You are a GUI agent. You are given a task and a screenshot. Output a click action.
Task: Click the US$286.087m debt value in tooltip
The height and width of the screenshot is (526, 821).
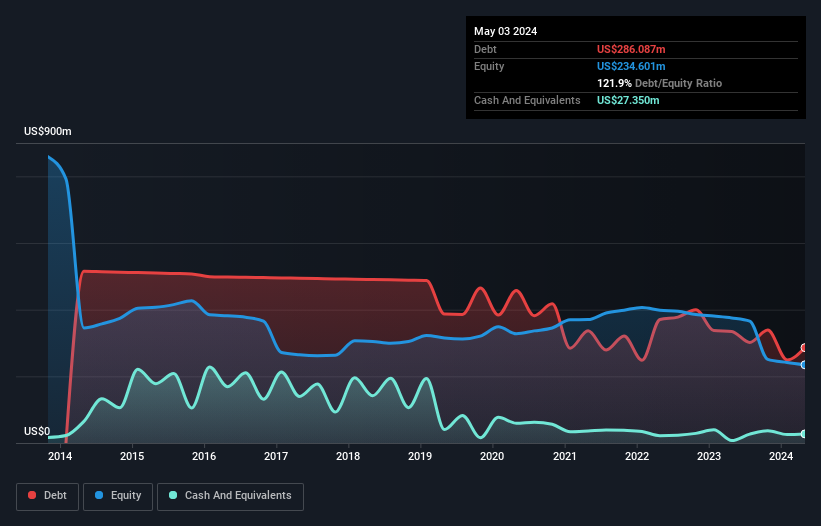pos(631,49)
